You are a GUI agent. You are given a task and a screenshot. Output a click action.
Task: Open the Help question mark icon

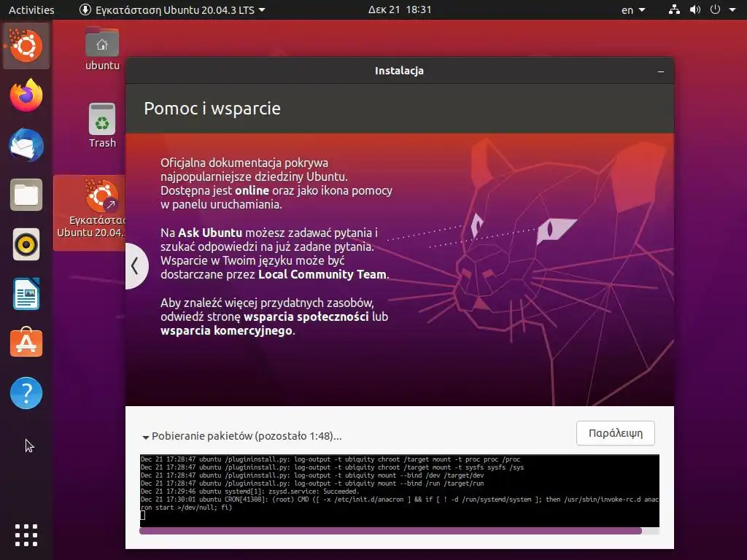tap(26, 393)
